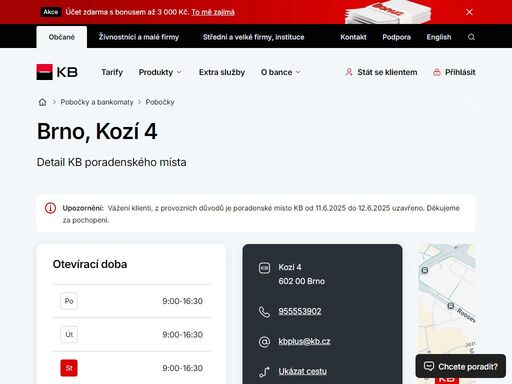
Task: Click upper transit stop marker on map
Action: (x=425, y=270)
